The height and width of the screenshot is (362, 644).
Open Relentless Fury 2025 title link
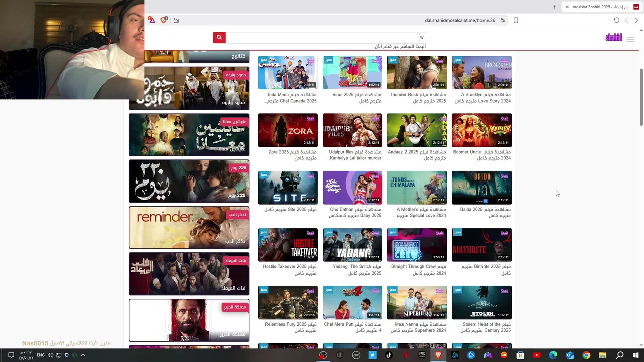point(291,327)
